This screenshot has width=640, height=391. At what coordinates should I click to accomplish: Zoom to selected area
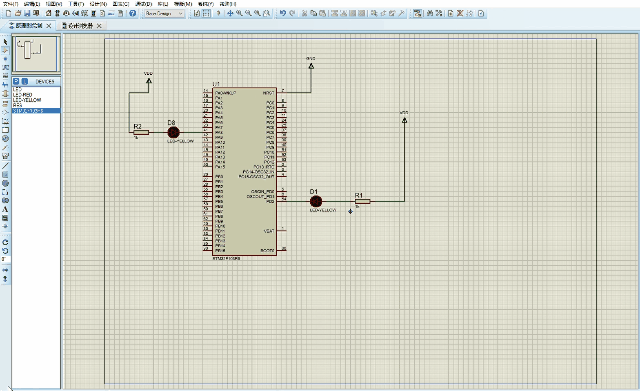click(267, 13)
